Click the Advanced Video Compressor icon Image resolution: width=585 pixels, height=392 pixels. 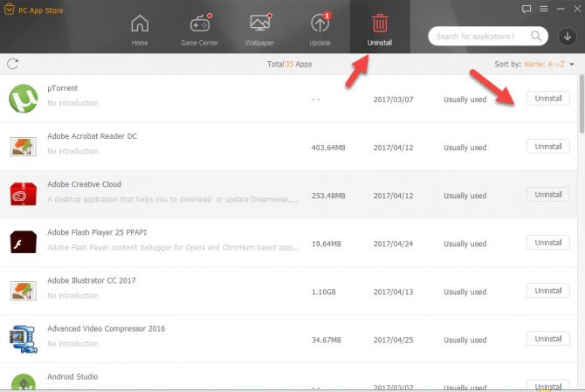(x=23, y=339)
